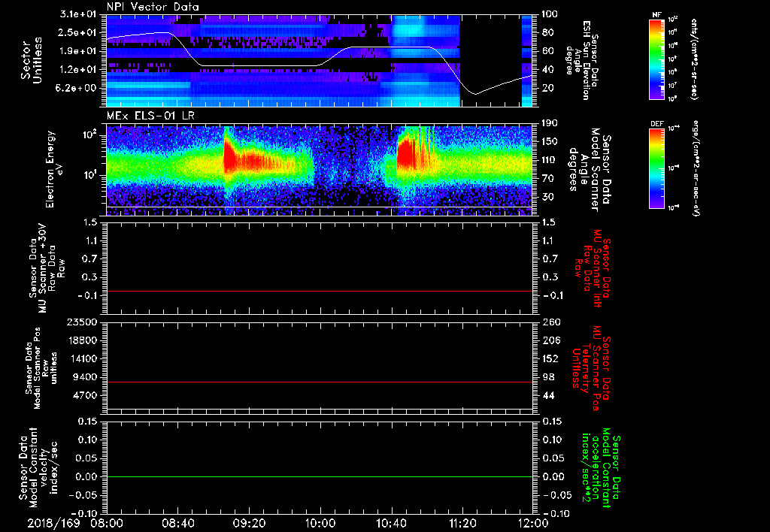Screen dimensions: 770x532
Task: Click the red line in Scanner Pos panel
Action: point(320,382)
